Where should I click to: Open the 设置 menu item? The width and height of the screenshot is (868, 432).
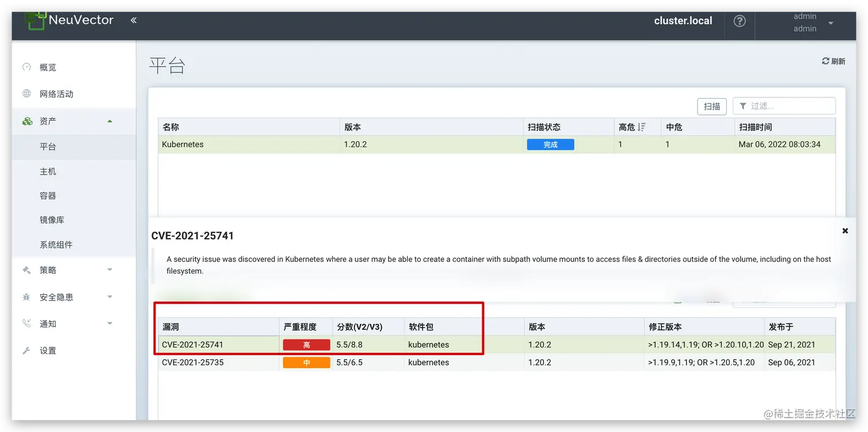(x=48, y=350)
